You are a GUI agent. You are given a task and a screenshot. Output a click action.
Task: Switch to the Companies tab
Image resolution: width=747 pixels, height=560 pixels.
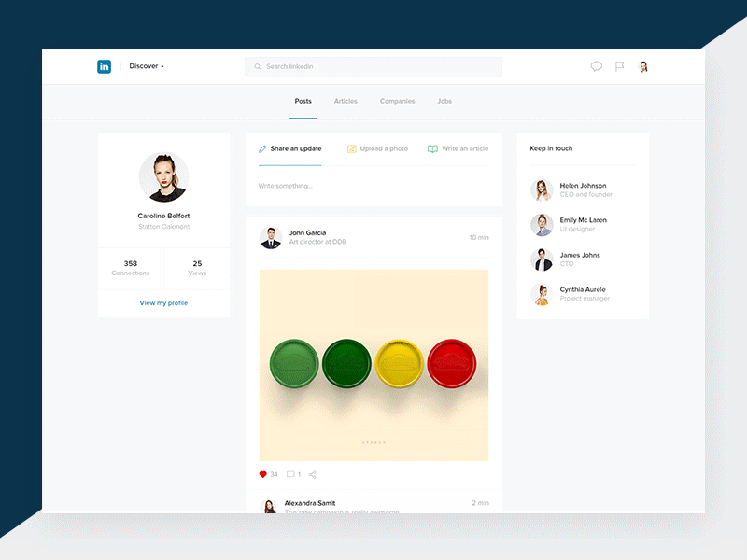398,101
